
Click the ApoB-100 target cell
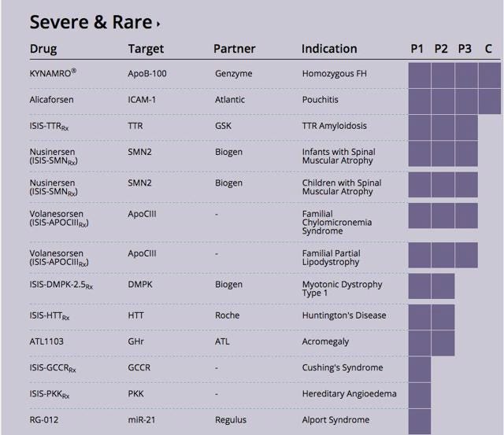(x=147, y=73)
